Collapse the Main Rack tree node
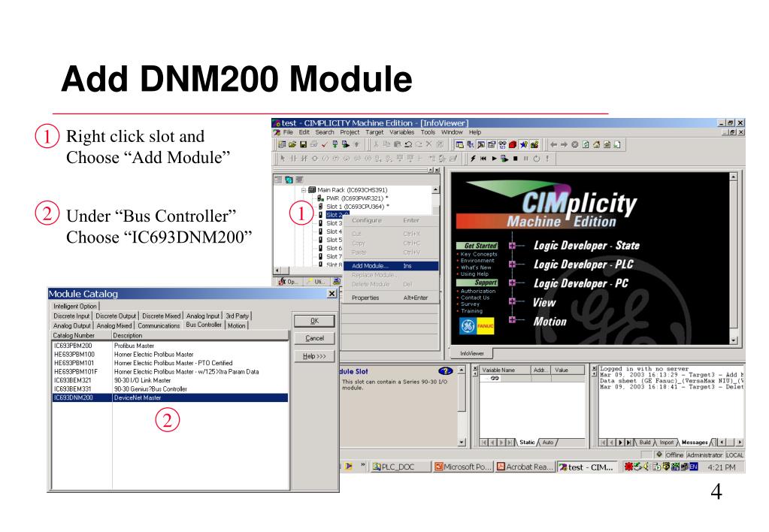 coord(304,190)
